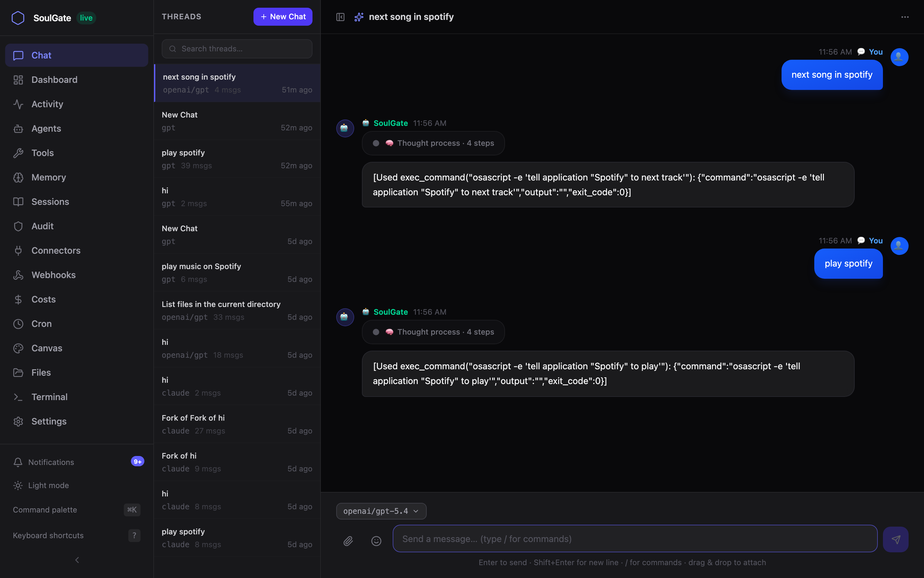Open 'Fork of hi' thread with 9 msgs

click(x=237, y=462)
